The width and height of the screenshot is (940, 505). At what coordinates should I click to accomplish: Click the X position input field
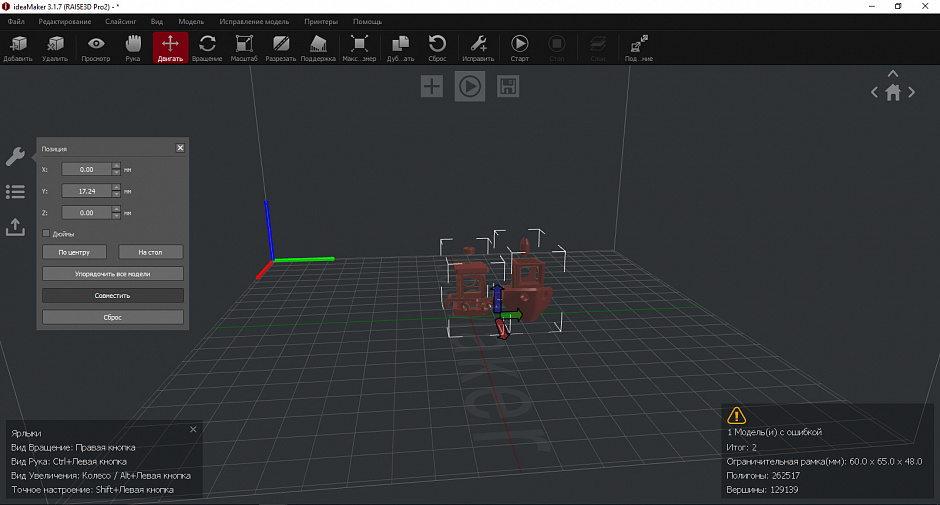coord(87,170)
